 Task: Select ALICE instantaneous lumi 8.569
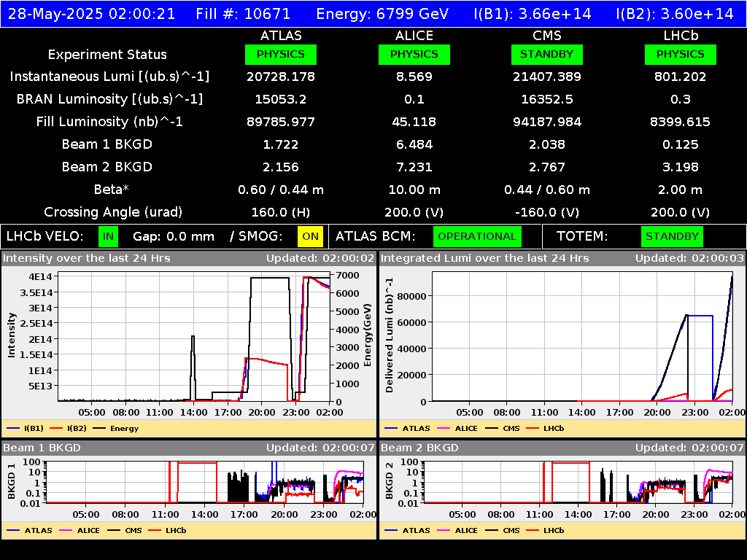414,77
